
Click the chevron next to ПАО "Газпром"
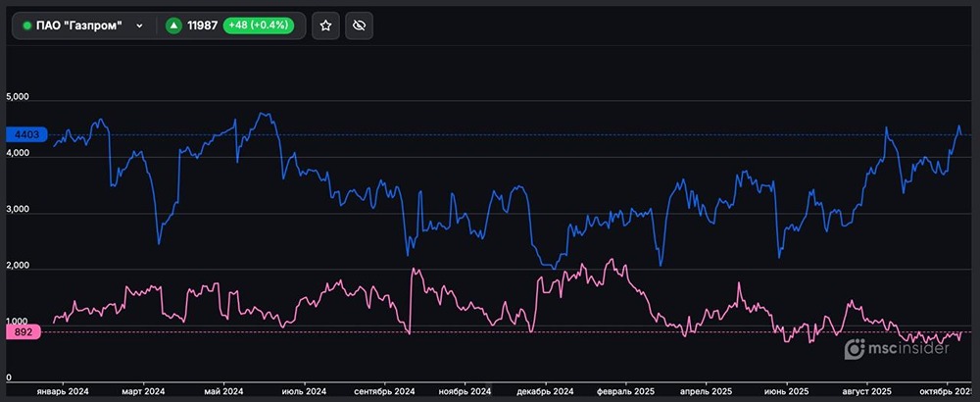[x=140, y=25]
